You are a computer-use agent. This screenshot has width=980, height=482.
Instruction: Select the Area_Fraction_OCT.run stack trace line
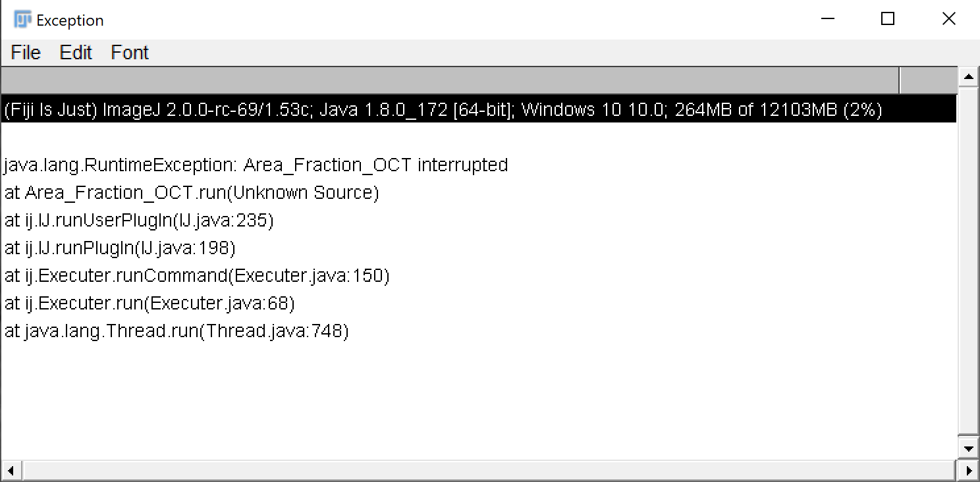[x=191, y=192]
